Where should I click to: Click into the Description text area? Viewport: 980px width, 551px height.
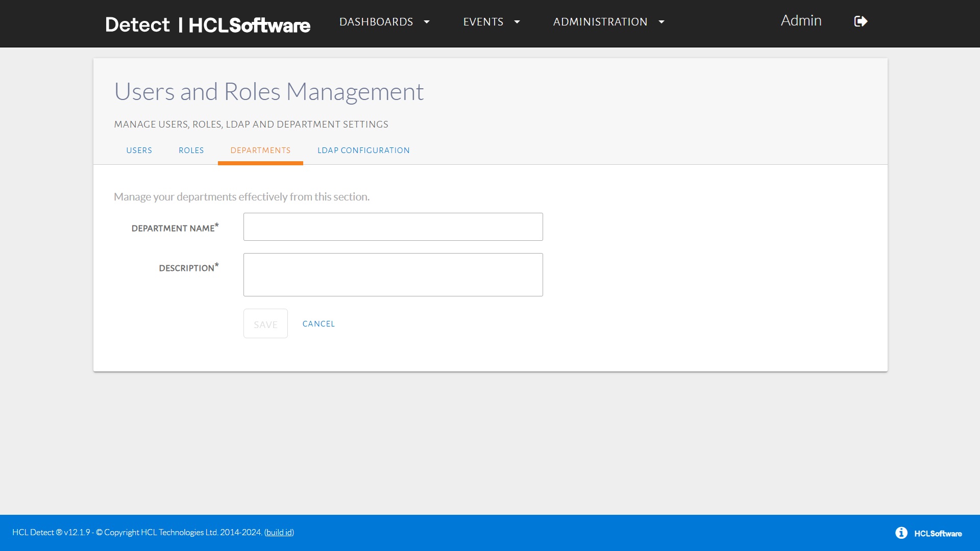(393, 275)
